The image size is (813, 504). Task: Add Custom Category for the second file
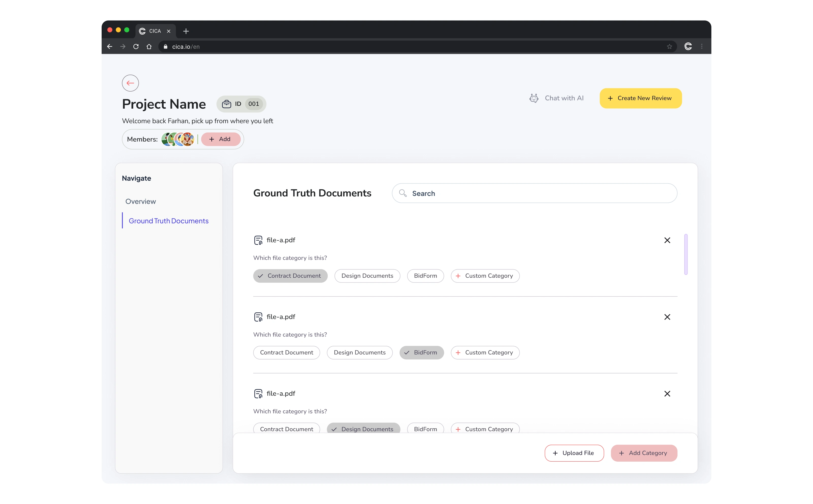pos(485,353)
